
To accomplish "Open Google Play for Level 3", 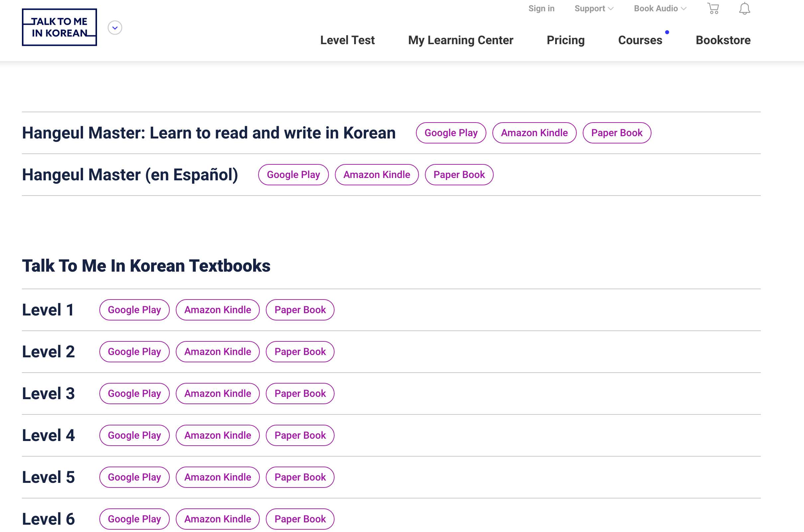I will (x=135, y=394).
